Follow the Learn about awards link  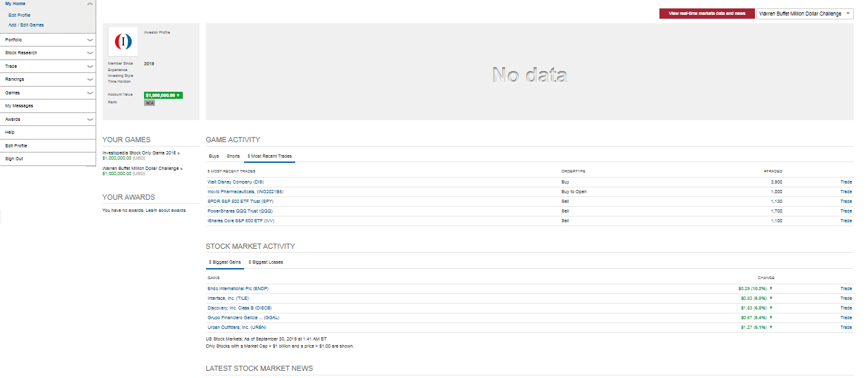coord(165,211)
